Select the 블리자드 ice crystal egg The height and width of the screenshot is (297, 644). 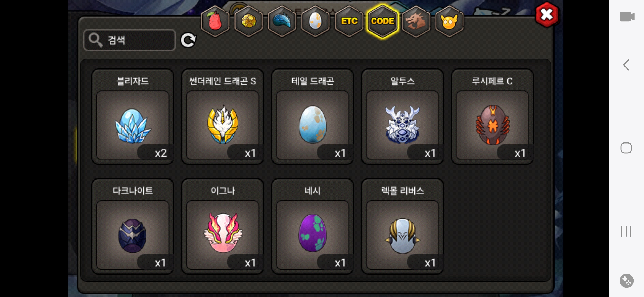tap(133, 117)
